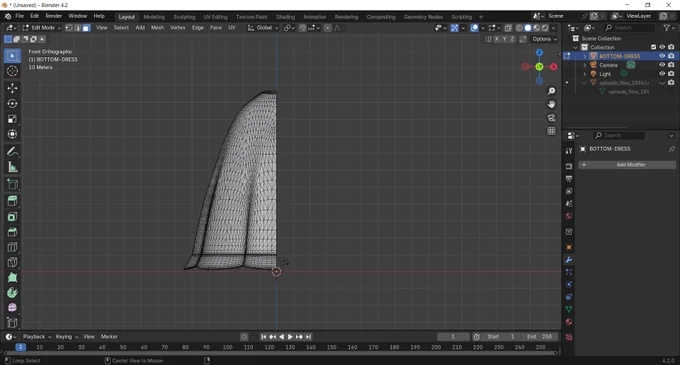Select the Scale tool
The height and width of the screenshot is (365, 680).
click(x=12, y=119)
